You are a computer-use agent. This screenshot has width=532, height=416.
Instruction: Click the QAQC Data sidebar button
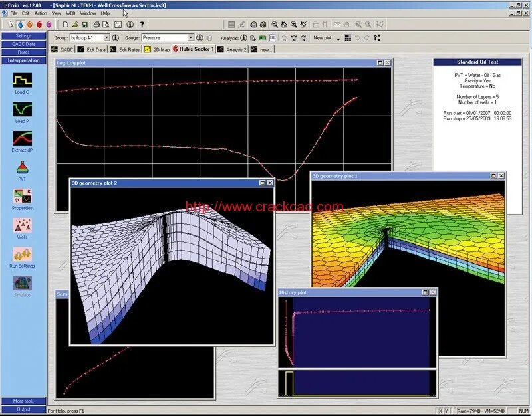click(x=24, y=44)
